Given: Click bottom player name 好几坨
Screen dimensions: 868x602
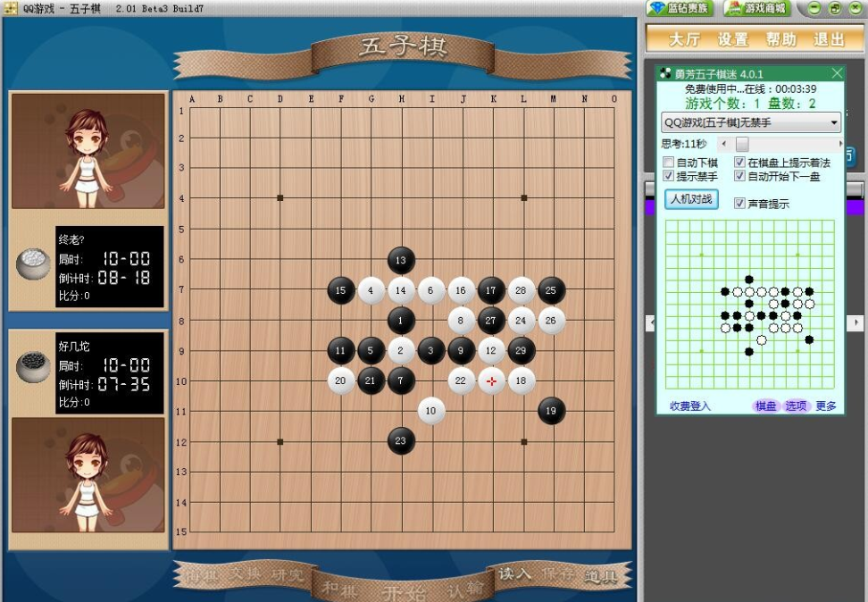Looking at the screenshot, I should click(x=73, y=347).
